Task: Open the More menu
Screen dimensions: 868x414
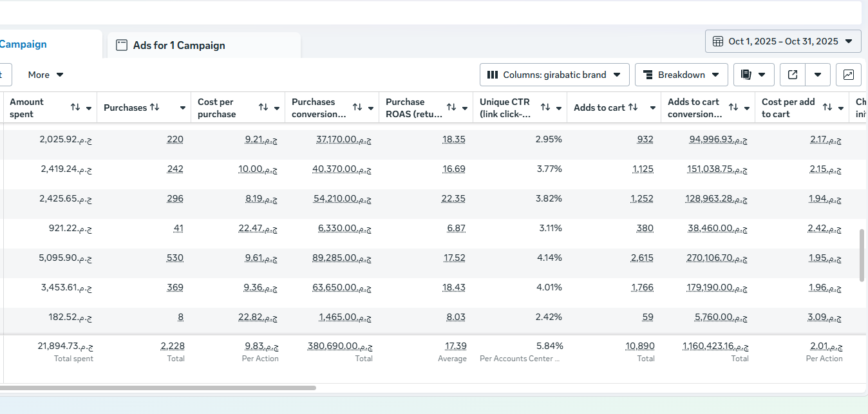Action: (x=46, y=75)
